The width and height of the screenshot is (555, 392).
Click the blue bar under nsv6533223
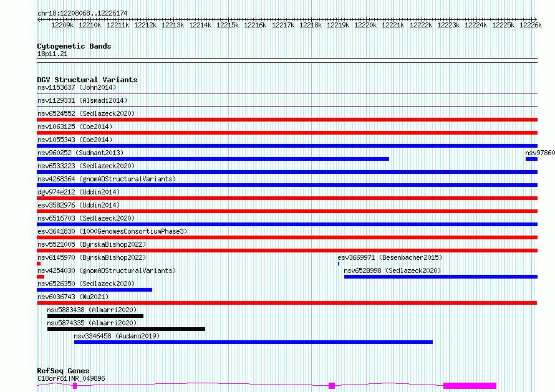(287, 172)
